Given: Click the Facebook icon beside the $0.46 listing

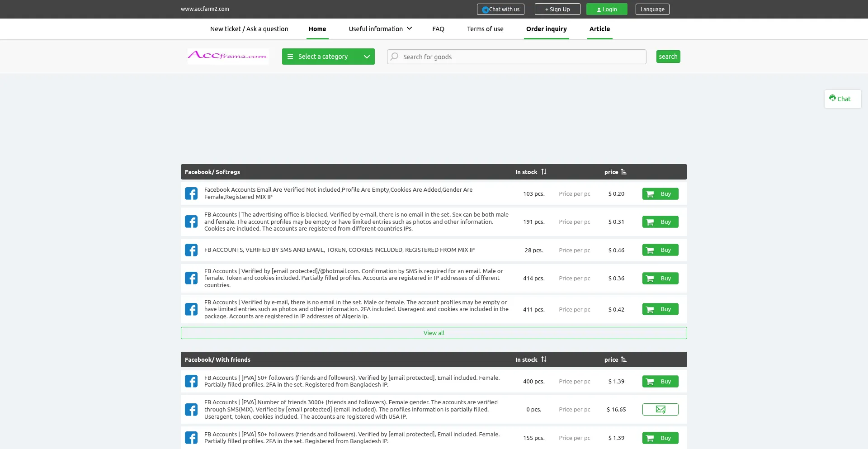Looking at the screenshot, I should pyautogui.click(x=191, y=250).
